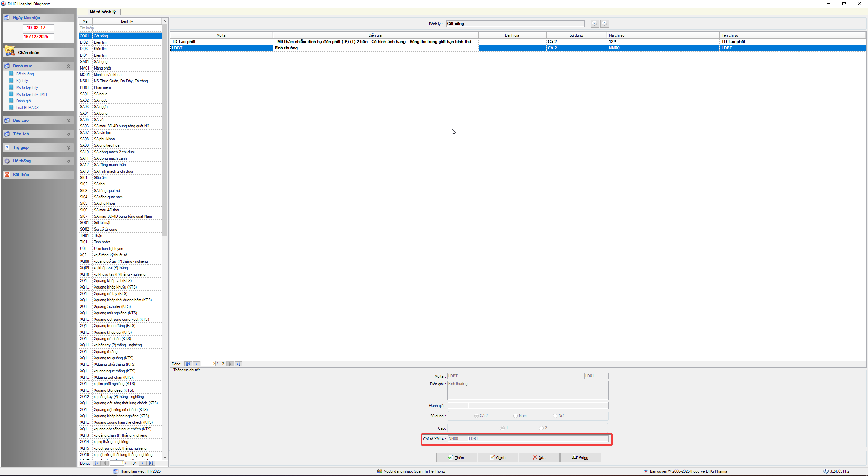
Task: Open the Mô tả bệnh lý tab
Action: click(x=102, y=12)
